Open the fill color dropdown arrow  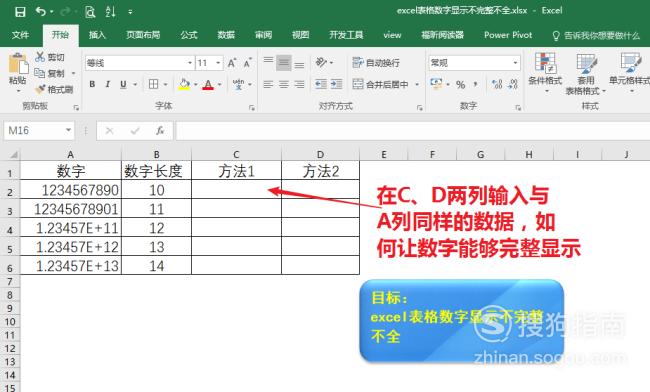coord(196,85)
